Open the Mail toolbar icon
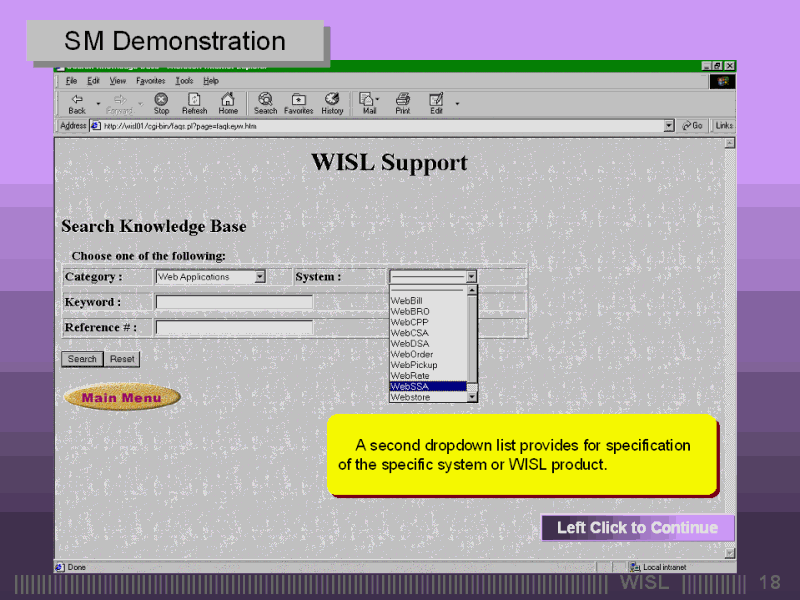The image size is (800, 600). tap(368, 101)
